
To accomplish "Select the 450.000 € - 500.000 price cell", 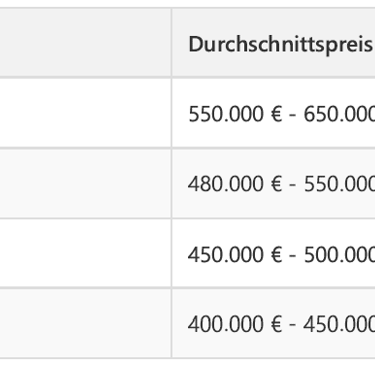I will pos(273,253).
